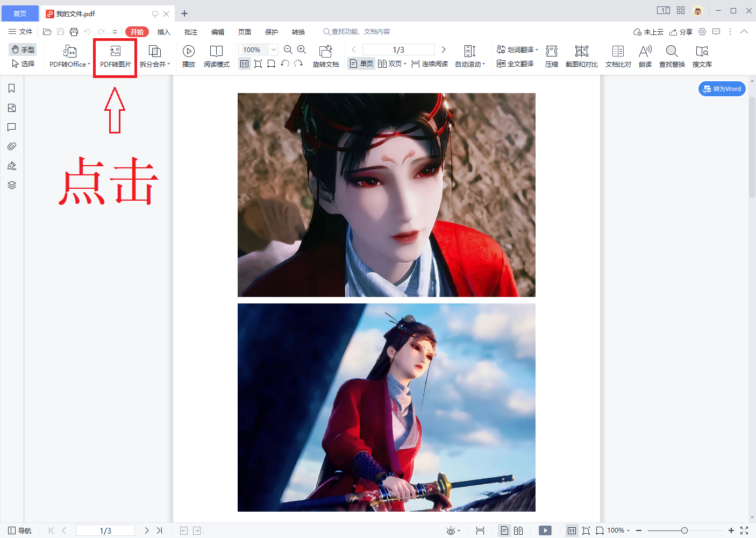Click the ribbon page number field 1/3

coord(398,49)
